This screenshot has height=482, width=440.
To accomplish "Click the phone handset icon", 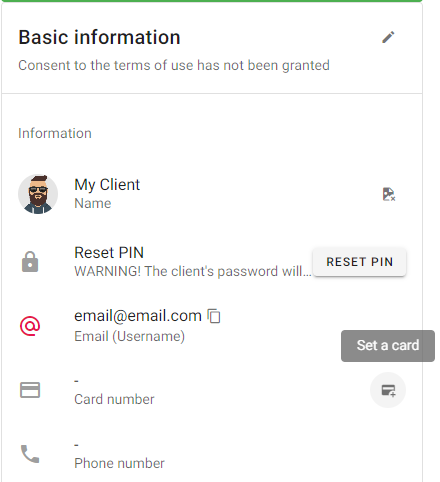I will point(30,454).
